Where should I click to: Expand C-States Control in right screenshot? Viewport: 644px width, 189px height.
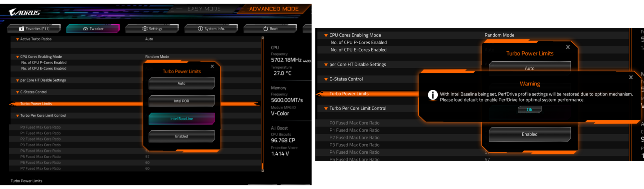(x=326, y=79)
